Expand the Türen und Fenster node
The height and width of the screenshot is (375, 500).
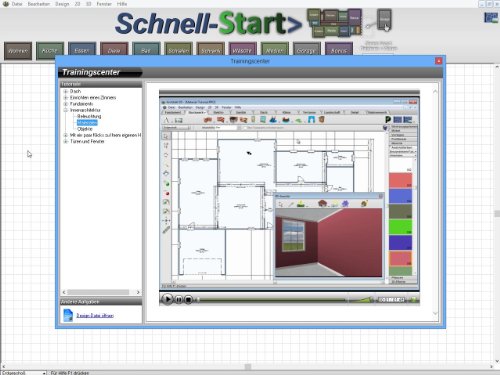pyautogui.click(x=66, y=142)
